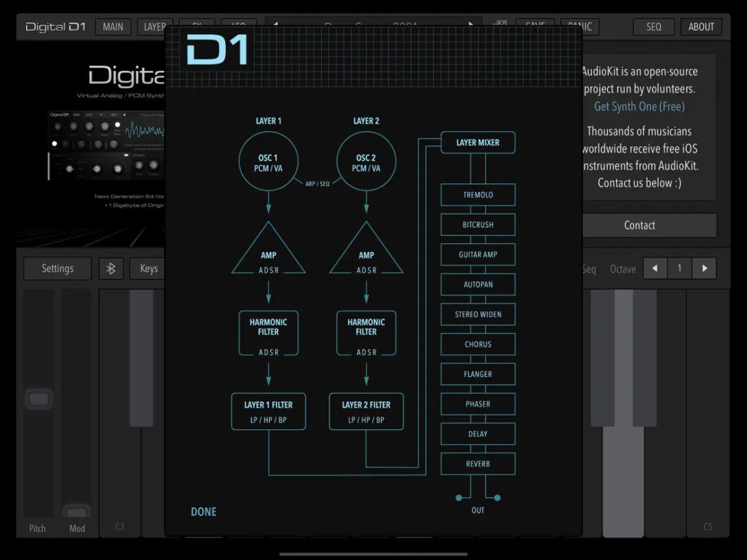Click the STEREO WIDEN effect box
The width and height of the screenshot is (747, 560).
pyautogui.click(x=478, y=314)
